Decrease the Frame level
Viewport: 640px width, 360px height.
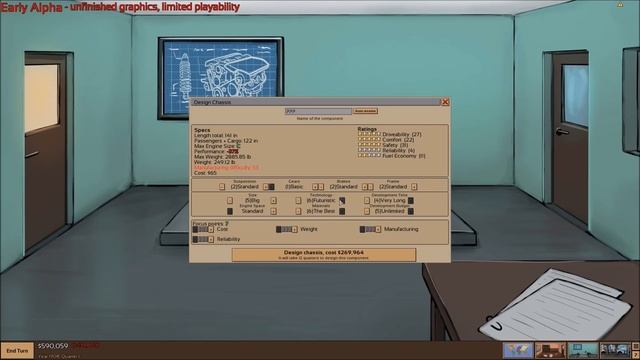(371, 187)
